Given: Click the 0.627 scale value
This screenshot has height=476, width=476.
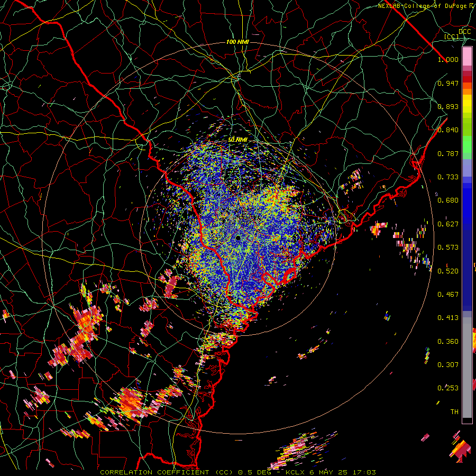Looking at the screenshot, I should 448,224.
